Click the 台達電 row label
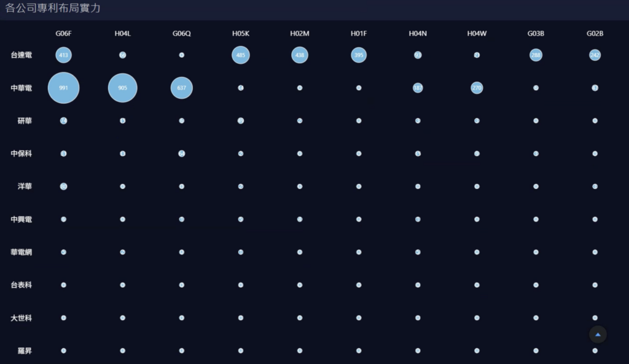Screen dimensions: 629x364 click(x=21, y=55)
